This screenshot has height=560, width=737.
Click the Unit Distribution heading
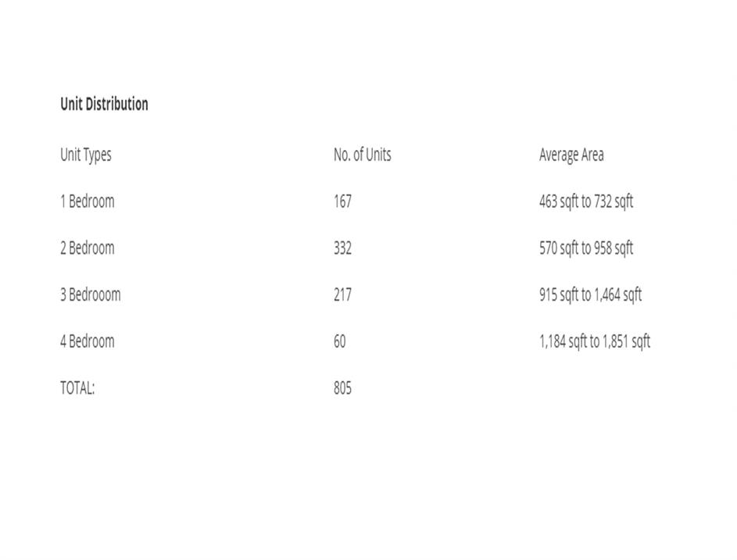click(x=104, y=104)
